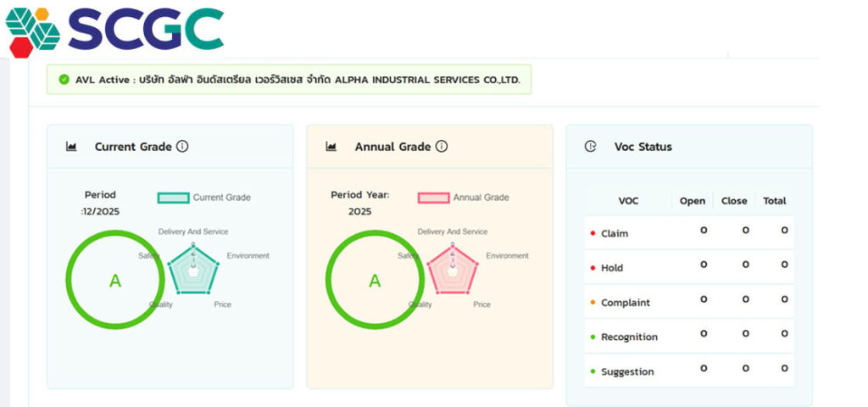Click the Current Grade info icon
This screenshot has height=407, width=868.
(182, 147)
